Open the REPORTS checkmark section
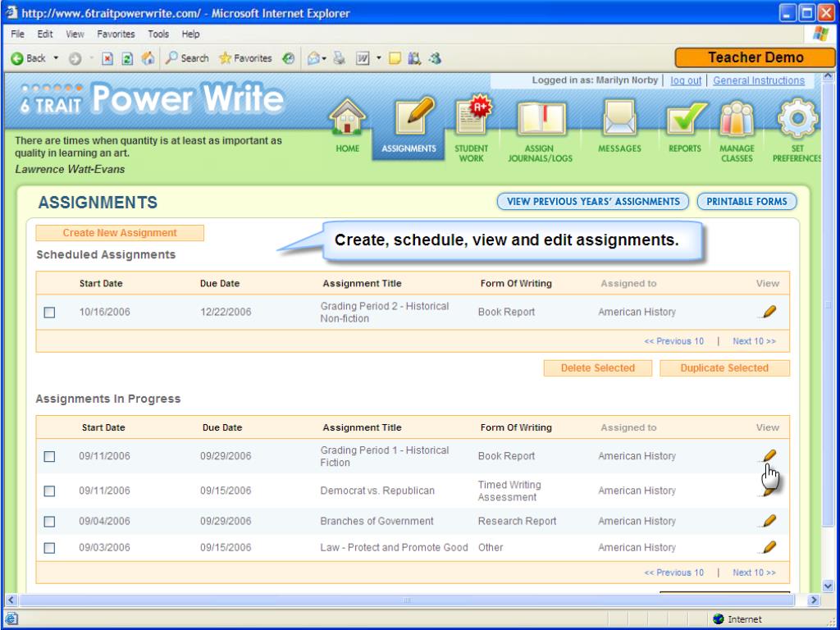This screenshot has height=630, width=840. click(x=685, y=126)
